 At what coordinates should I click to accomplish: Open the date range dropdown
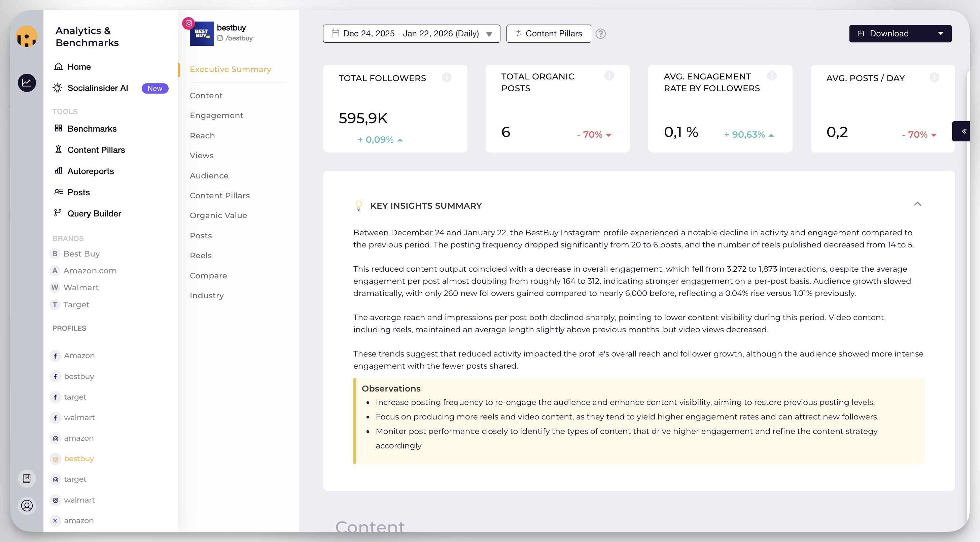(411, 33)
